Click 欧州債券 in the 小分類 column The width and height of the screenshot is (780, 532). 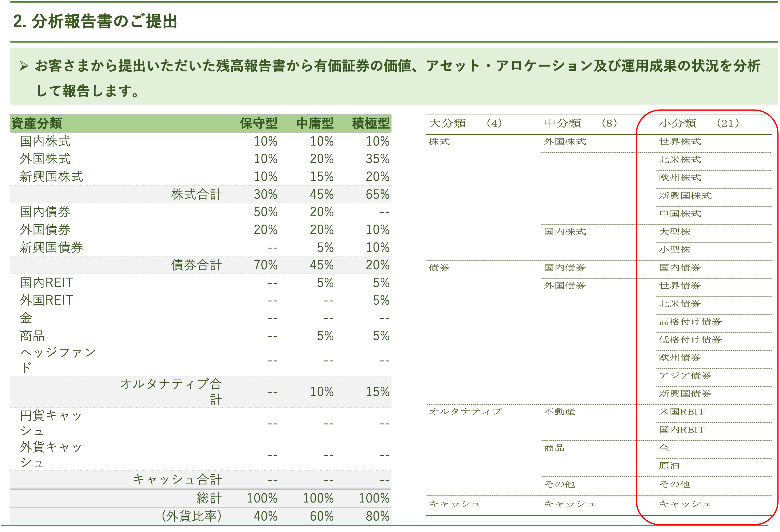680,357
